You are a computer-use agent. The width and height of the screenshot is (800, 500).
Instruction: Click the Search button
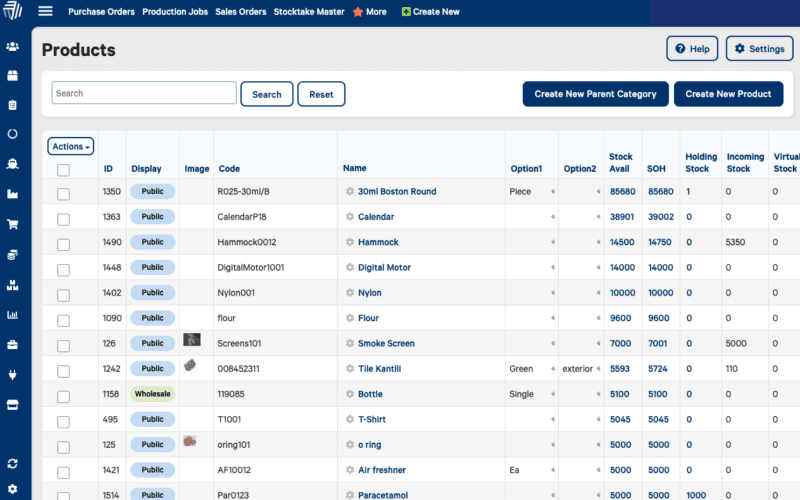tap(267, 94)
